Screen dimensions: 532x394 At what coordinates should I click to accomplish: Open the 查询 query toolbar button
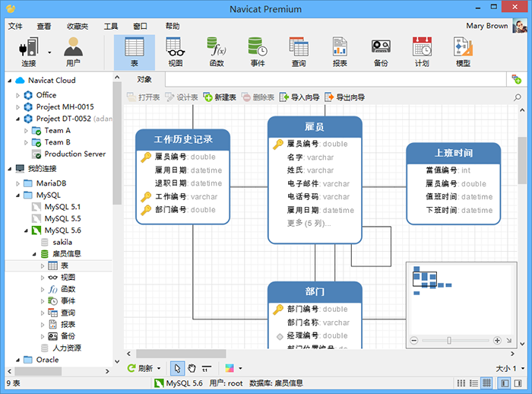(x=299, y=52)
